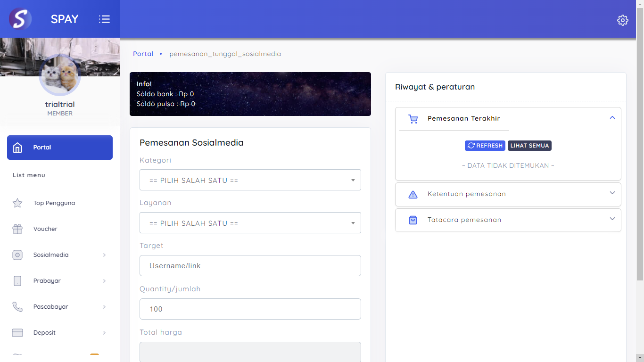Open the Kategori dropdown
644x362 pixels.
click(x=250, y=180)
